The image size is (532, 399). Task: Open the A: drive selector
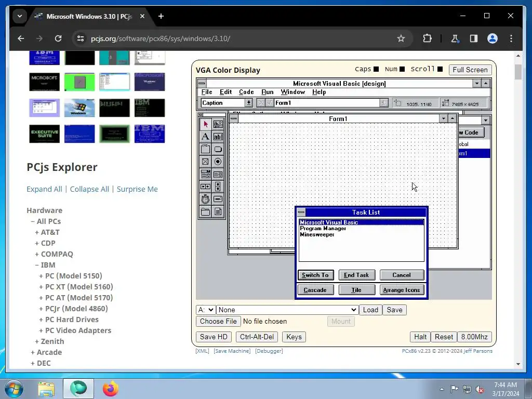coord(206,310)
